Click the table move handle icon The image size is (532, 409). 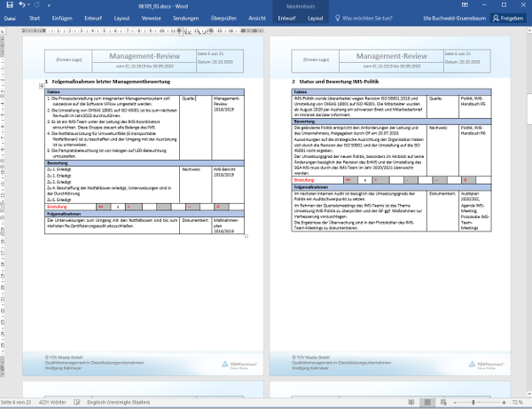point(42,86)
